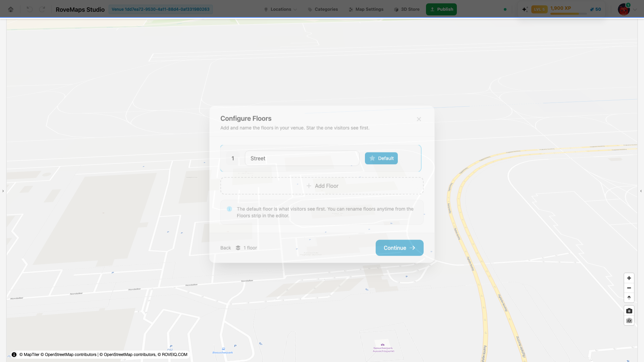The width and height of the screenshot is (644, 362).
Task: Open the Locations dropdown menu
Action: pyautogui.click(x=280, y=9)
